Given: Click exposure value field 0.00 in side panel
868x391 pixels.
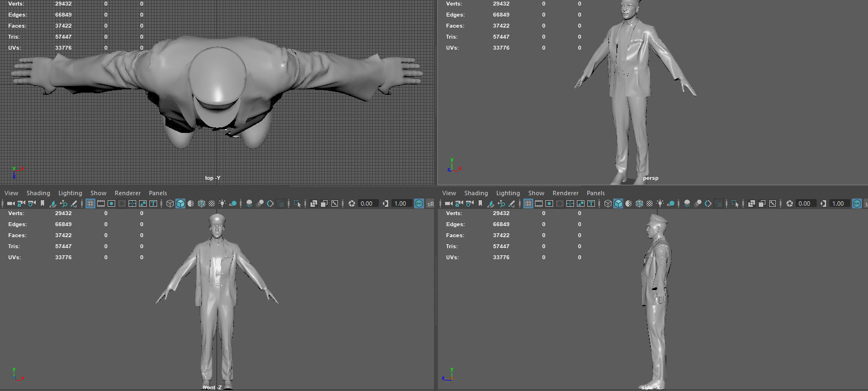Looking at the screenshot, I should 806,203.
